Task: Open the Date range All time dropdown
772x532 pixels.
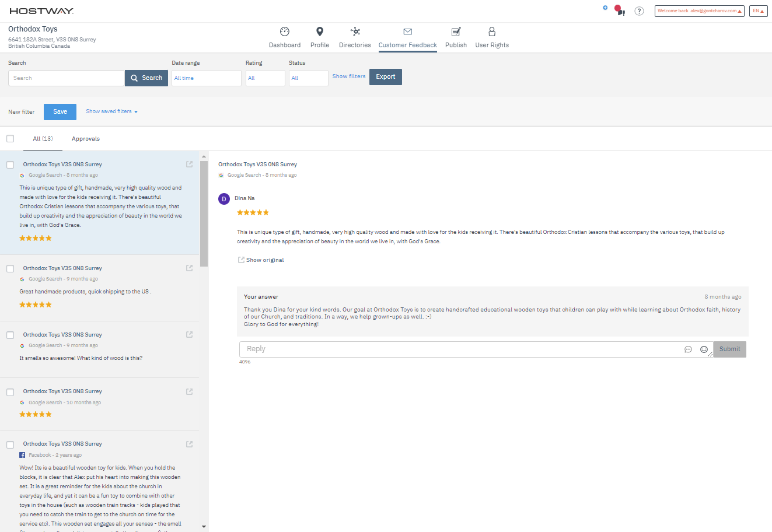Action: tap(207, 78)
